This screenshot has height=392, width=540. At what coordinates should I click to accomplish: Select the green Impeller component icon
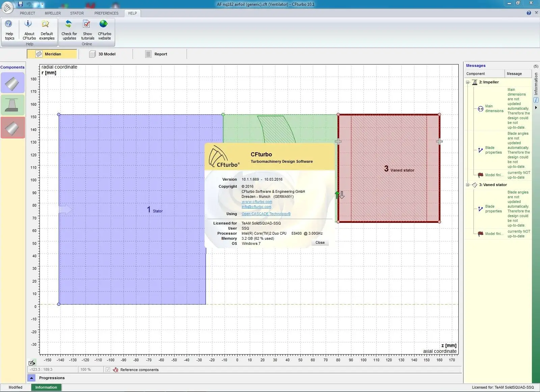[12, 105]
